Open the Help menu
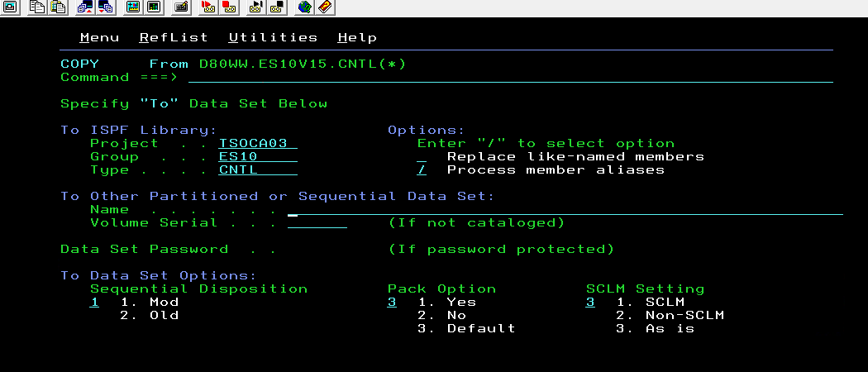The image size is (868, 372). pos(357,38)
